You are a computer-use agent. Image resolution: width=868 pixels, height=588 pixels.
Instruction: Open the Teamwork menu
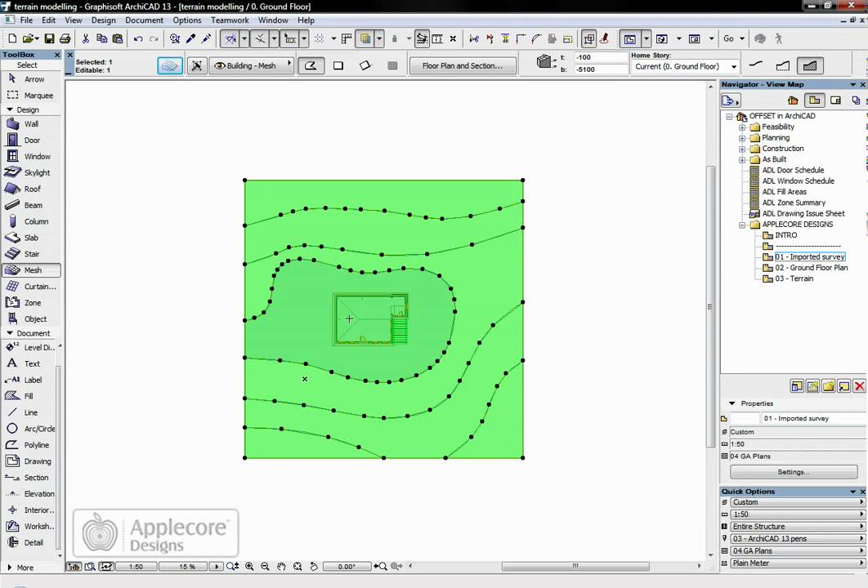coord(230,20)
